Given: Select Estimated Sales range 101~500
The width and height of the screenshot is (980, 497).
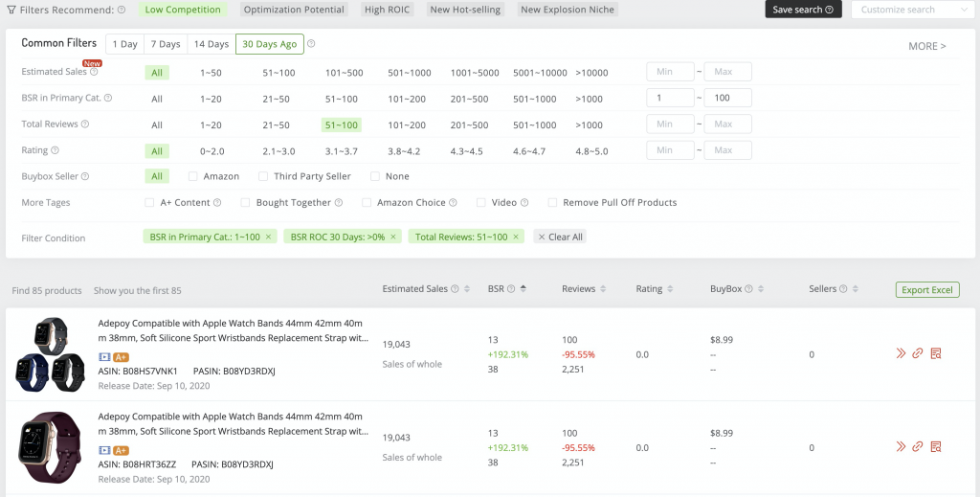Looking at the screenshot, I should pyautogui.click(x=344, y=73).
